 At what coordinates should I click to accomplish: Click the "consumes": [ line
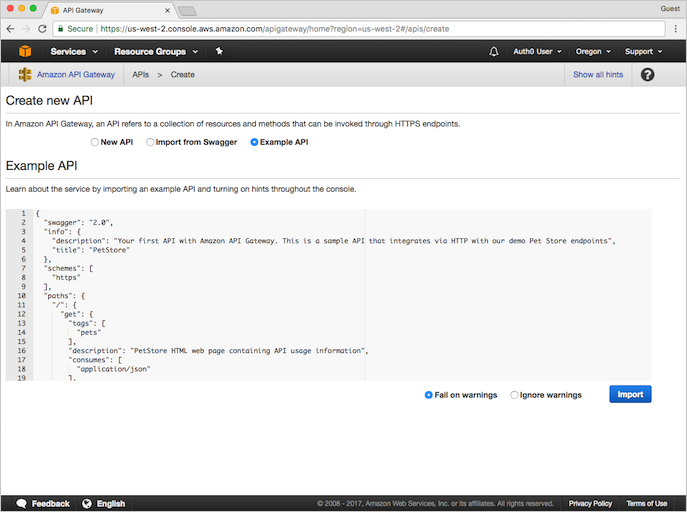pyautogui.click(x=95, y=360)
